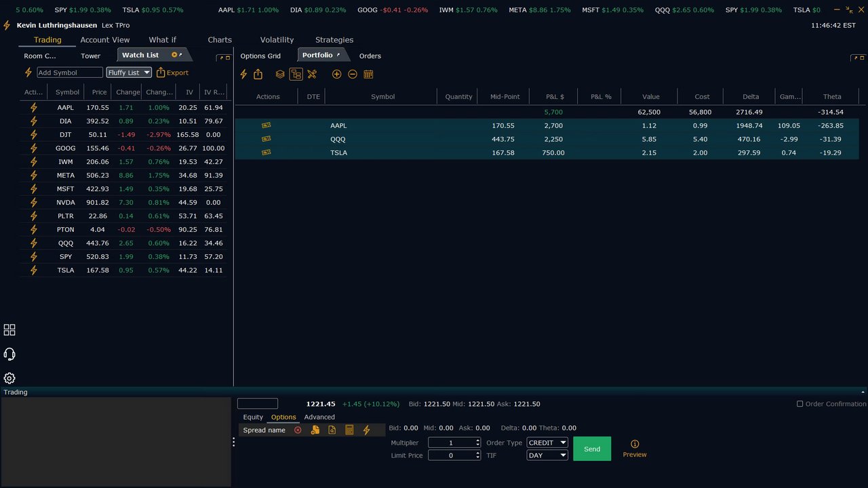This screenshot has width=868, height=488.
Task: Click the Portfolio toolbar share/export icon
Action: point(258,74)
